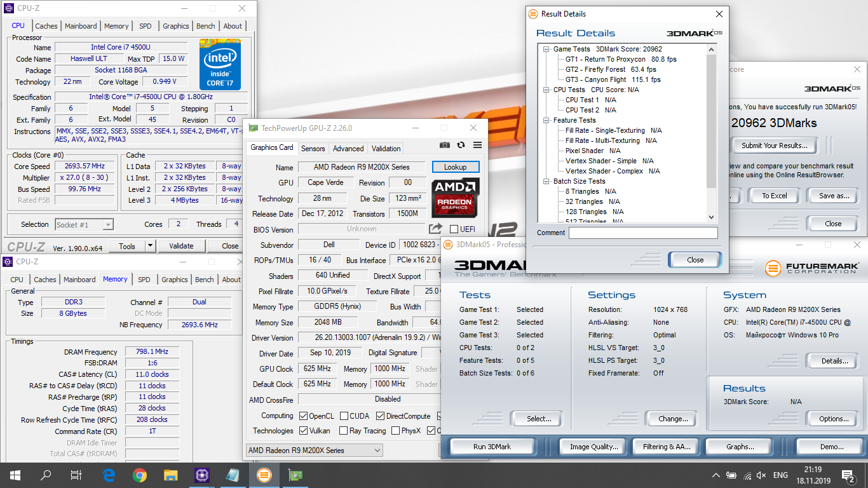Switch to 3DMark05 taskbar icon
868x488 pixels.
[x=263, y=475]
